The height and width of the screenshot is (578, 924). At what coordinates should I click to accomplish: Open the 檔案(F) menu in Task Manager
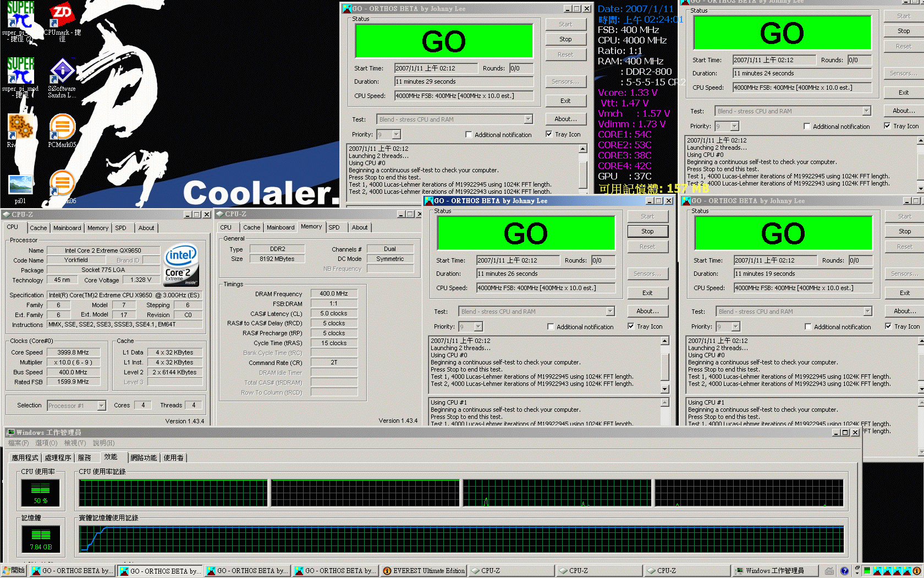click(x=18, y=443)
